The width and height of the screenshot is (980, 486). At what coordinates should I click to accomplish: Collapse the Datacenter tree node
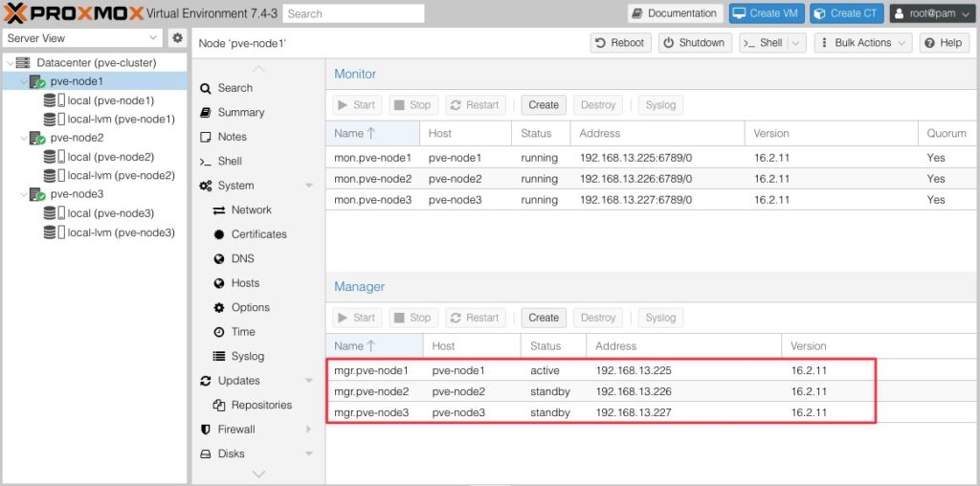[x=10, y=62]
